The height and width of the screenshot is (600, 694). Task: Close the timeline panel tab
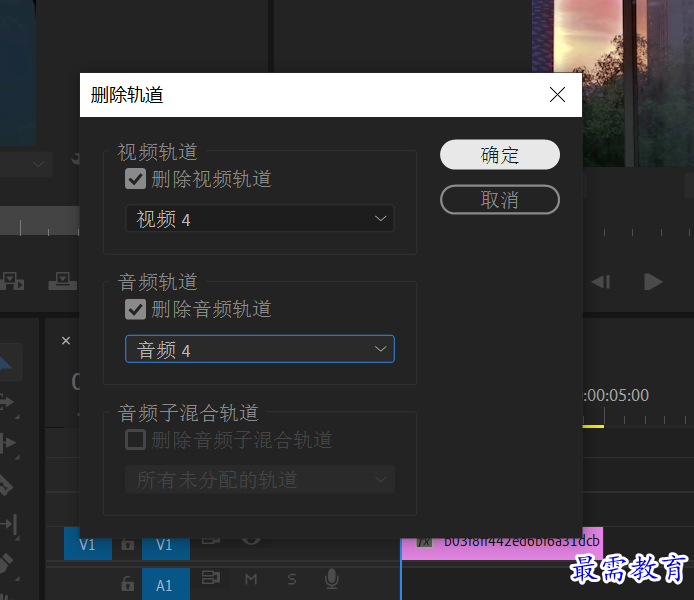coord(66,341)
